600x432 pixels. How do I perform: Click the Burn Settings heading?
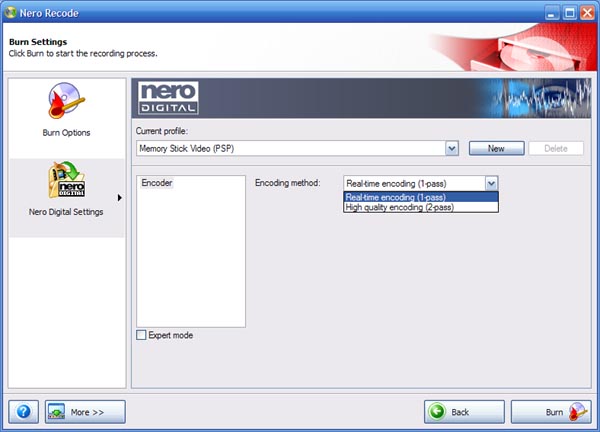click(38, 42)
